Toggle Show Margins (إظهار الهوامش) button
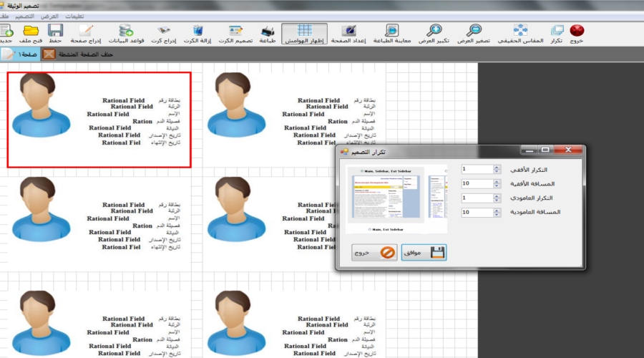 click(304, 30)
